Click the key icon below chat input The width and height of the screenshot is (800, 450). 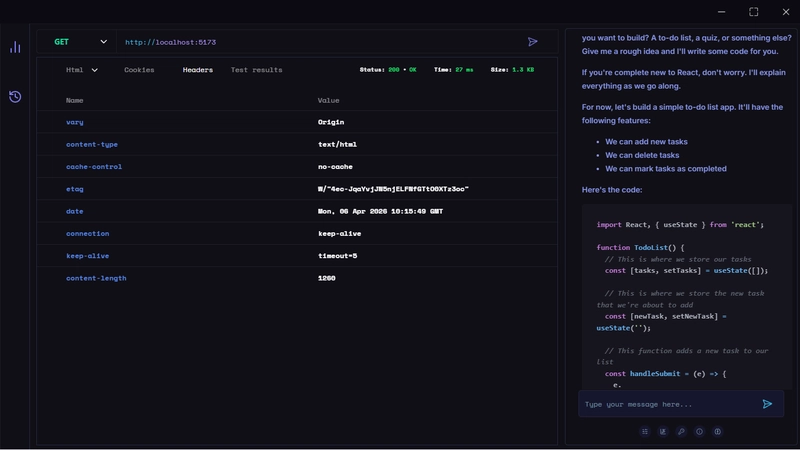[681, 432]
